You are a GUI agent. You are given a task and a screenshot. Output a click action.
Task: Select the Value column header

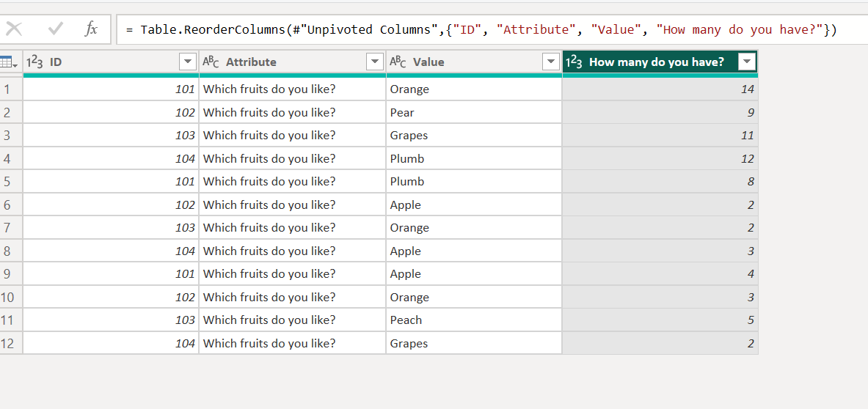click(474, 62)
